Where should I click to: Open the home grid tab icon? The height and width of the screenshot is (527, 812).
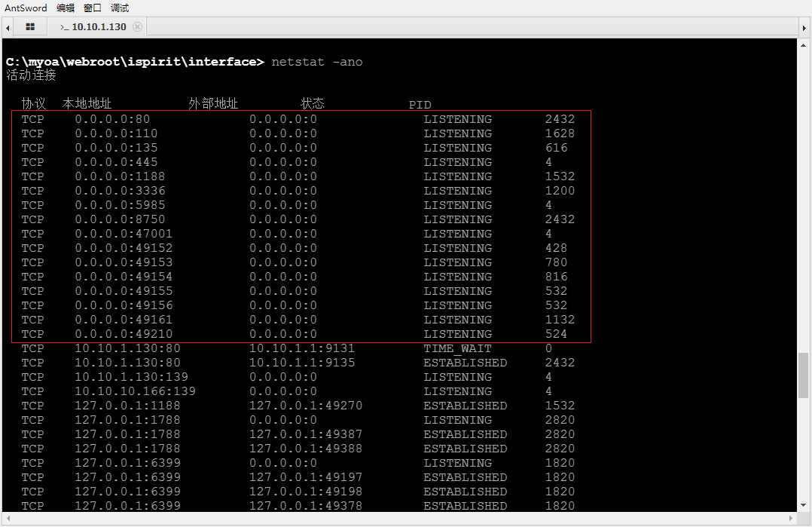(30, 27)
